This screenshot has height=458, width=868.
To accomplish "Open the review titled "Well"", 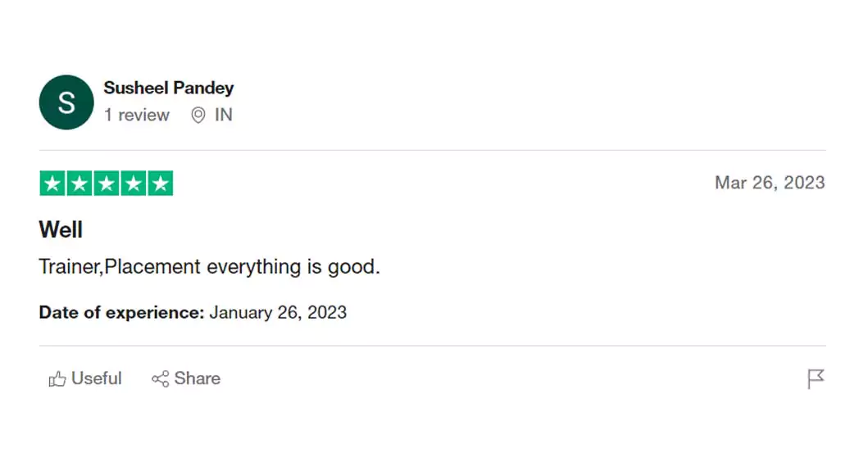I will (x=61, y=229).
